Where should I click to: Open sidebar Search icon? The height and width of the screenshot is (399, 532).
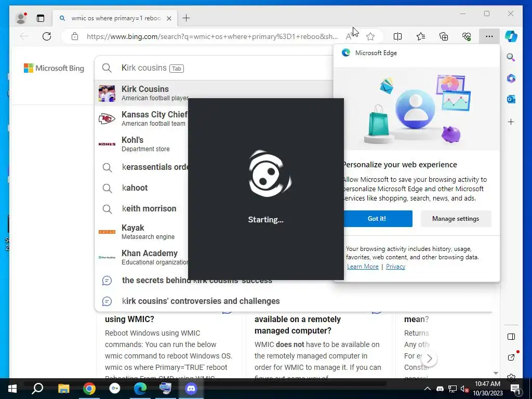click(x=511, y=57)
